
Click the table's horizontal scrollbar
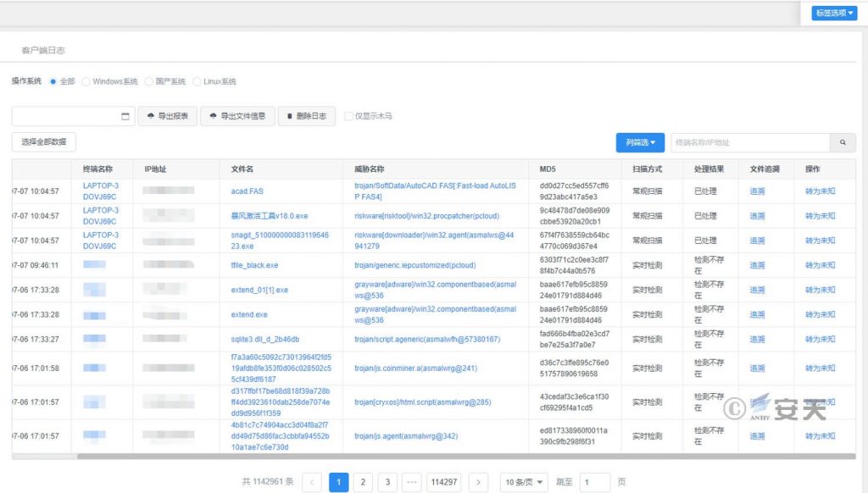[339, 457]
